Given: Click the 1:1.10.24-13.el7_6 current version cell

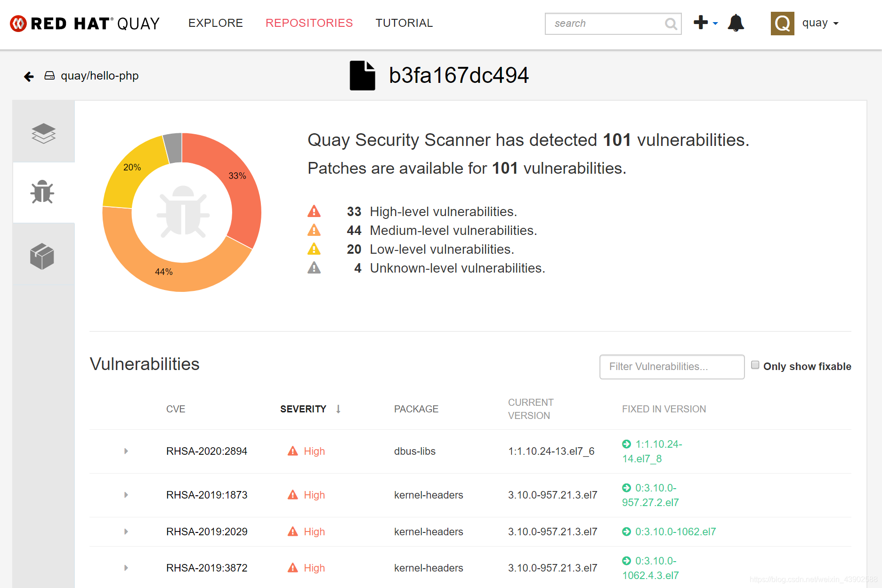Looking at the screenshot, I should point(551,451).
